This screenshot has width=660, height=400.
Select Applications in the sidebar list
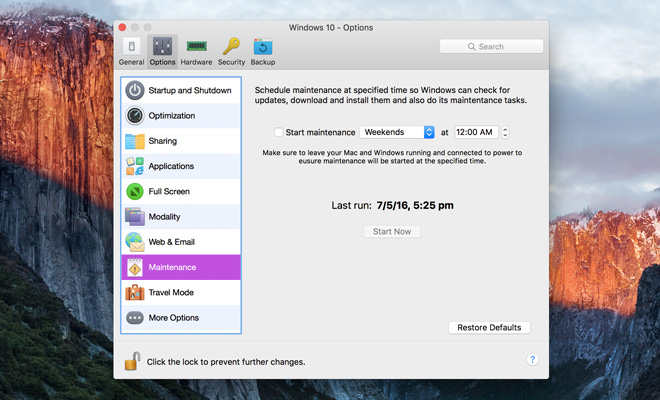[x=181, y=166]
